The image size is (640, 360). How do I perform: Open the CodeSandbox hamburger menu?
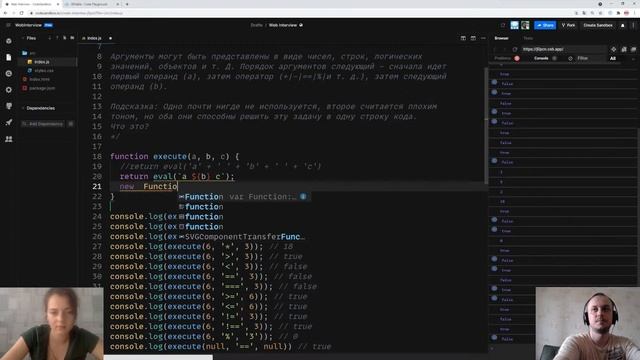pos(8,25)
